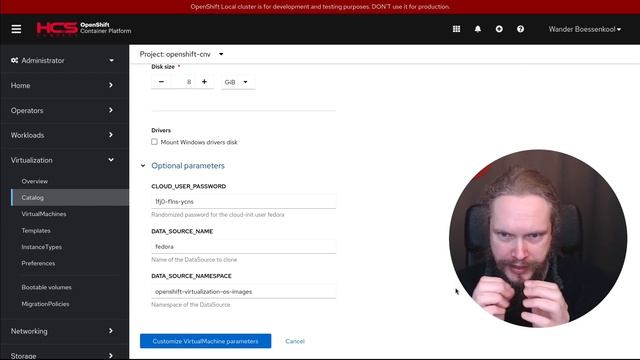Click Customize VirtualMachine parameters button
640x360 pixels.
(x=205, y=341)
